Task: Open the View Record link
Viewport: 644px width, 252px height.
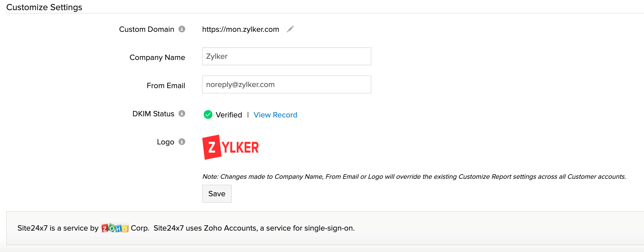Action: [275, 115]
